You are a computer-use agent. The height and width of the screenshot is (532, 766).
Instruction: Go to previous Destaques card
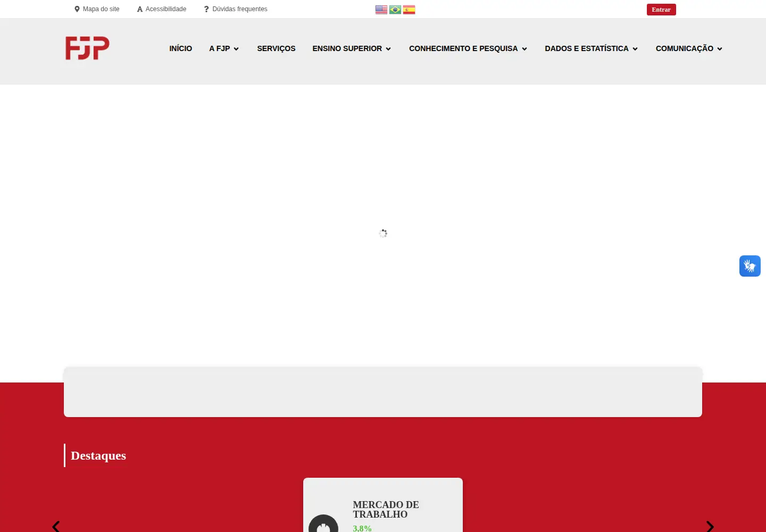[x=56, y=526]
